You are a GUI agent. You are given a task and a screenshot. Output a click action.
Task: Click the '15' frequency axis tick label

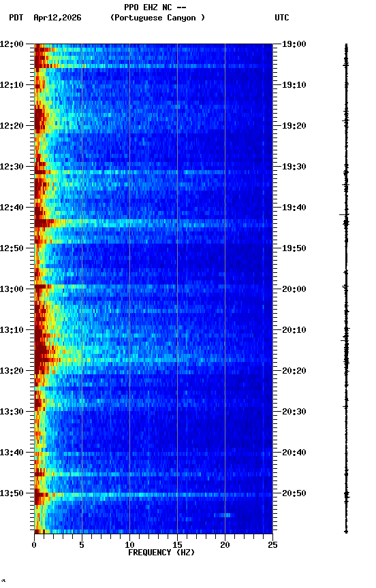(x=177, y=545)
